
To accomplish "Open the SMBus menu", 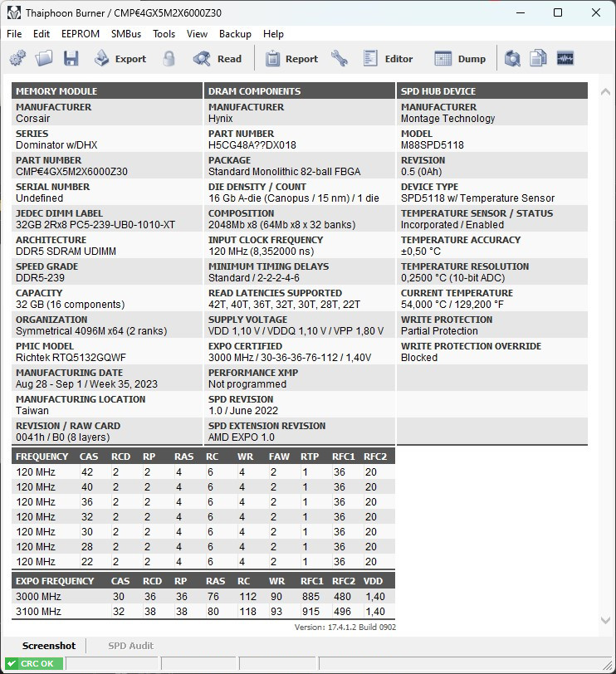I will 126,34.
